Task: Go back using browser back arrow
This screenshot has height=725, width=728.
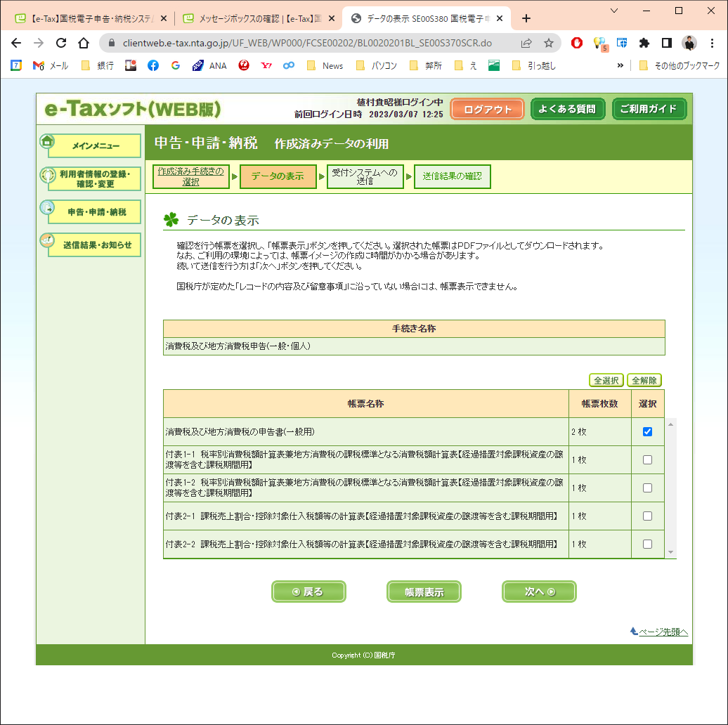Action: [16, 43]
